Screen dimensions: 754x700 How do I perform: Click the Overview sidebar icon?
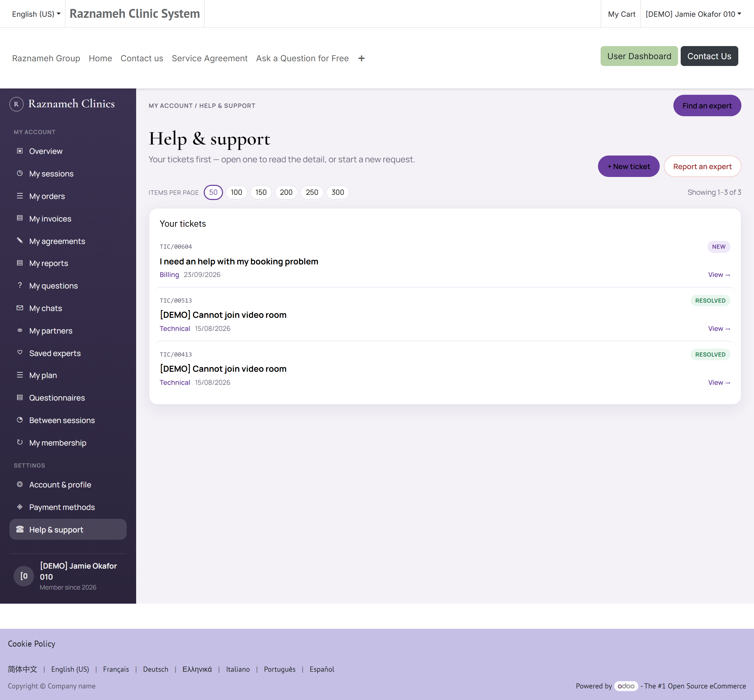20,151
